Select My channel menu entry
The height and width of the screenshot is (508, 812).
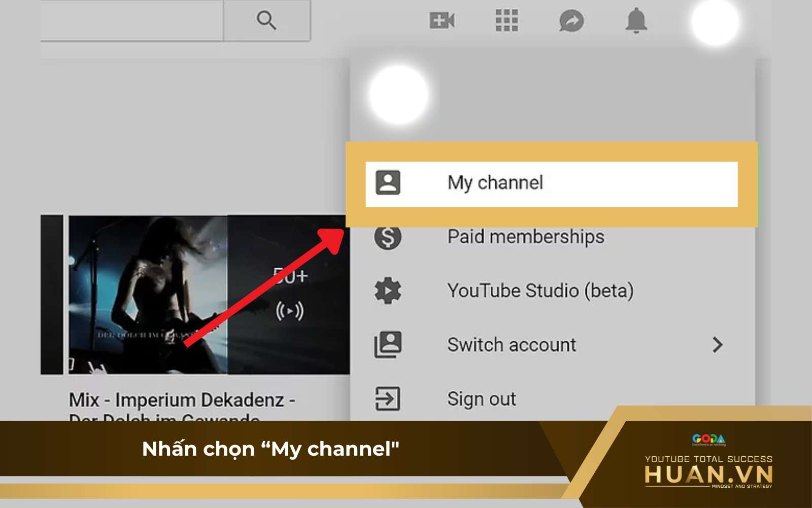552,184
